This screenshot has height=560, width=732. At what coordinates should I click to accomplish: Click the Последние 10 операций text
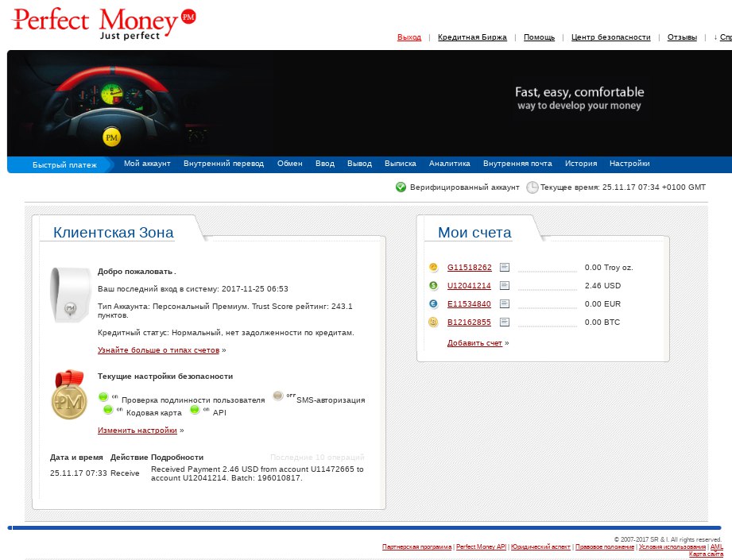tap(317, 458)
